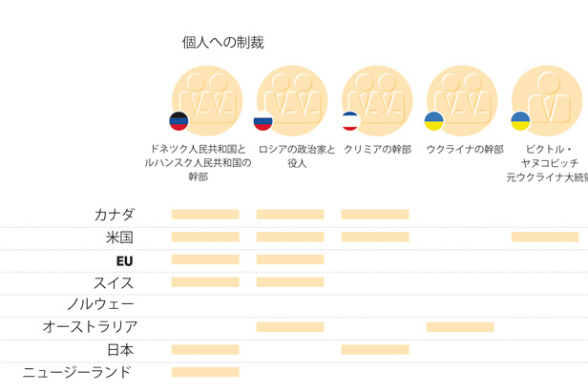Click the ニュージーランド row label
The height and width of the screenshot is (392, 588).
pyautogui.click(x=77, y=372)
